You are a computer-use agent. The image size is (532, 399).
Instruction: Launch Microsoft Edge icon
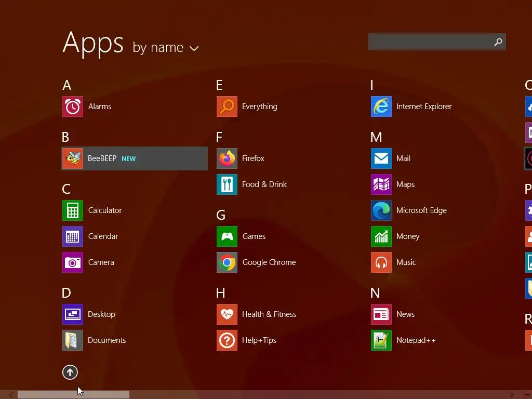(x=381, y=210)
